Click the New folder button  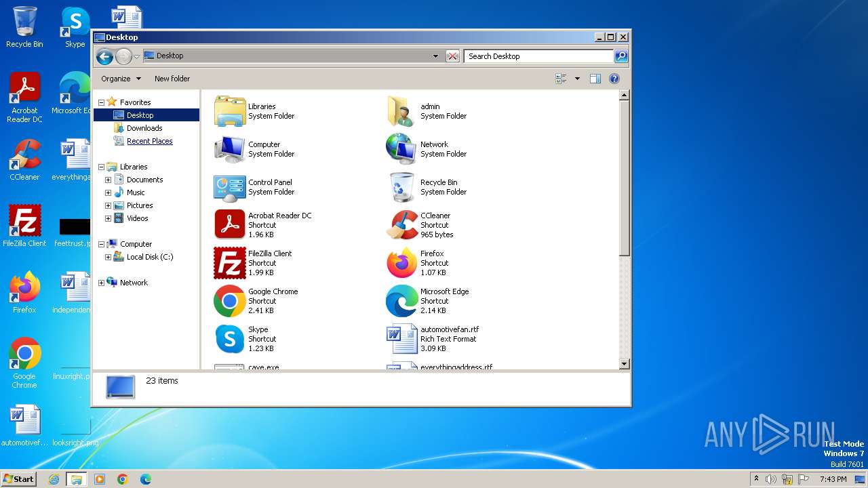[172, 79]
